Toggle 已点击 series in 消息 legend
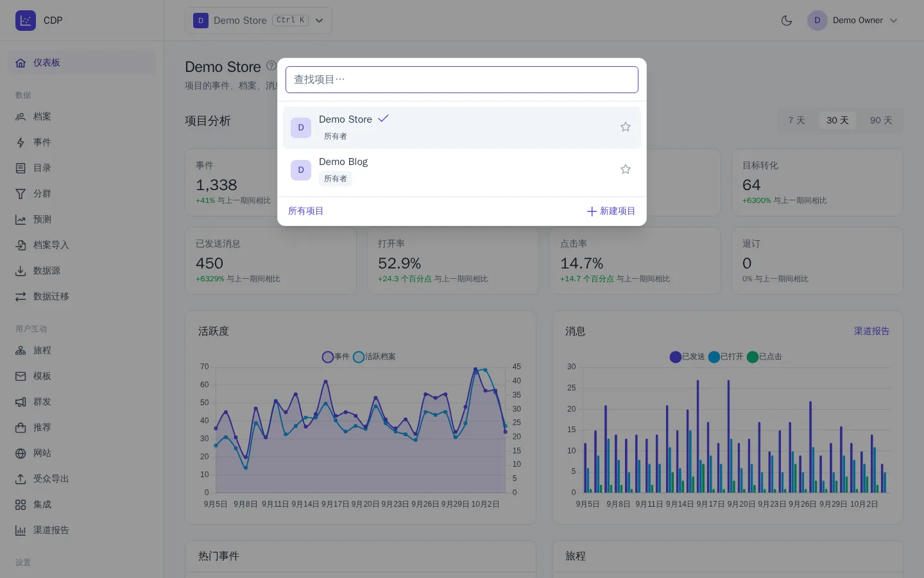 (x=764, y=356)
